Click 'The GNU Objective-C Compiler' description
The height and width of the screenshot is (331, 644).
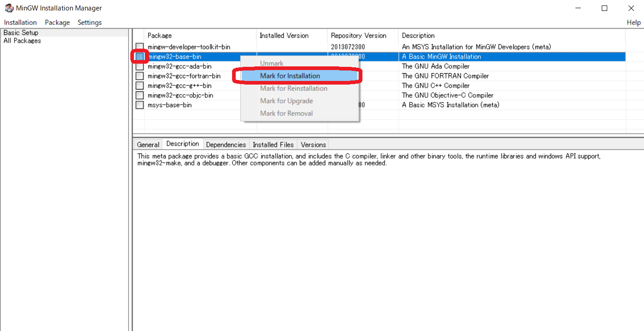coord(448,95)
